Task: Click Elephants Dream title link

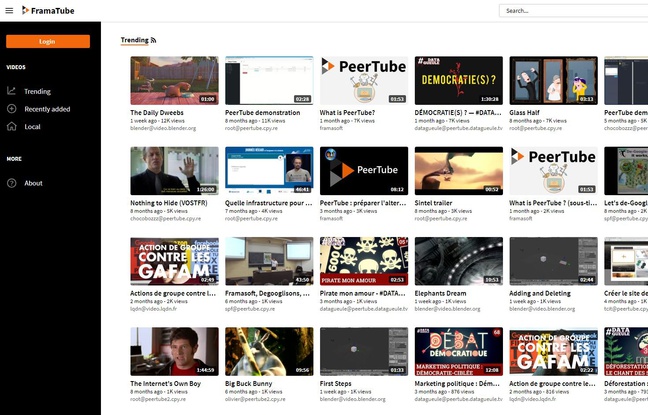Action: 441,293
